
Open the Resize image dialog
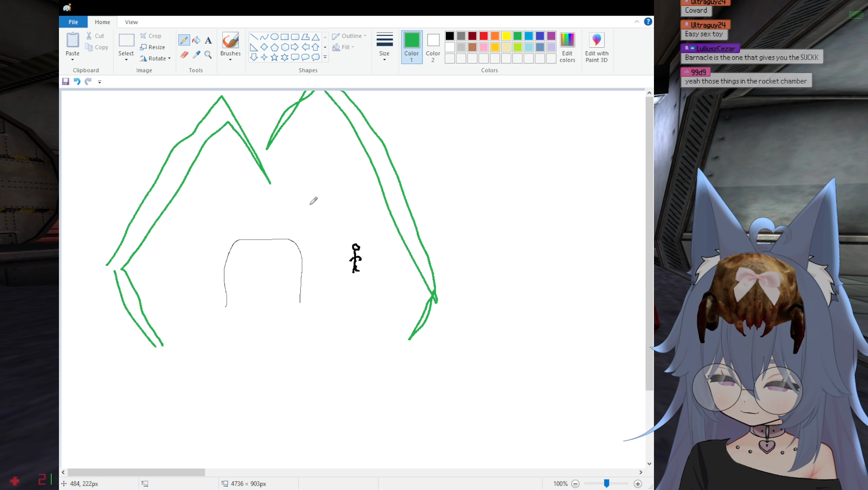click(x=152, y=47)
